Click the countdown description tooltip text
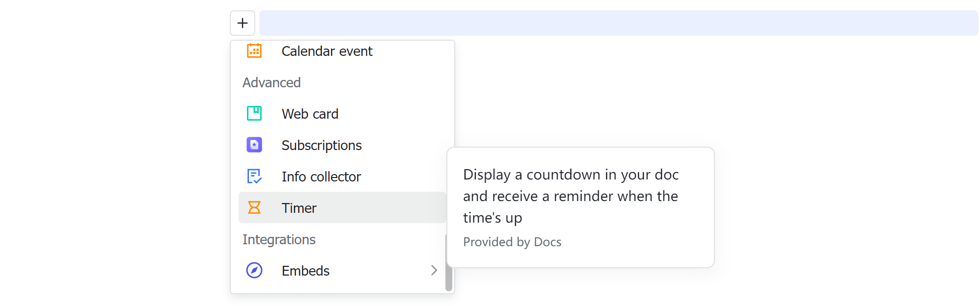This screenshot has height=306, width=980. pos(571,196)
